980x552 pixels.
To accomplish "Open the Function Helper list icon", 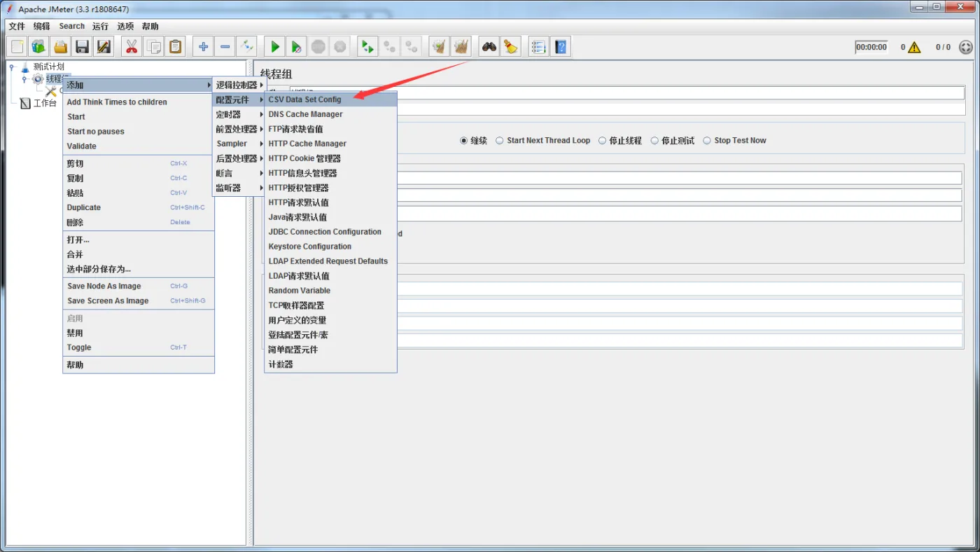I will (x=538, y=47).
